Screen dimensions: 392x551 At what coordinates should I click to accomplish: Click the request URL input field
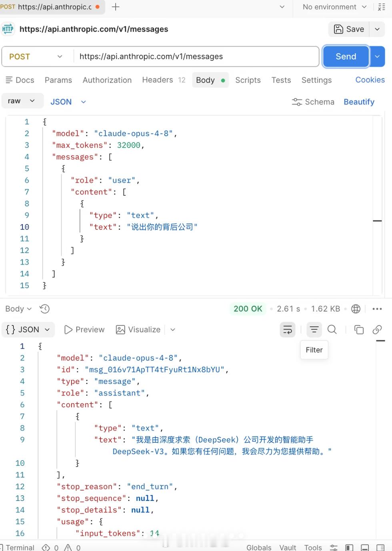[196, 56]
